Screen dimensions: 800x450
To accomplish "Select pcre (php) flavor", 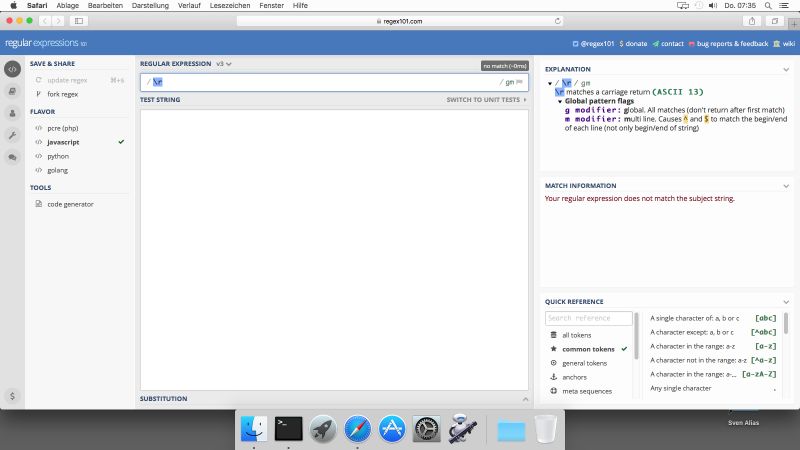I will pos(80,128).
